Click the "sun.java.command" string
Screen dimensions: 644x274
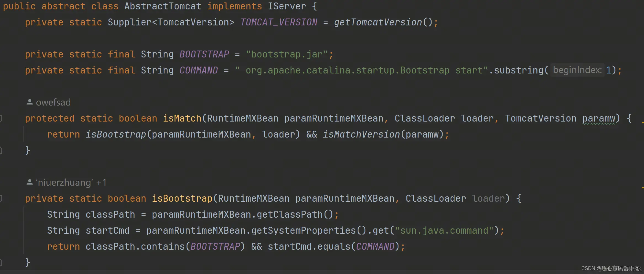[444, 230]
